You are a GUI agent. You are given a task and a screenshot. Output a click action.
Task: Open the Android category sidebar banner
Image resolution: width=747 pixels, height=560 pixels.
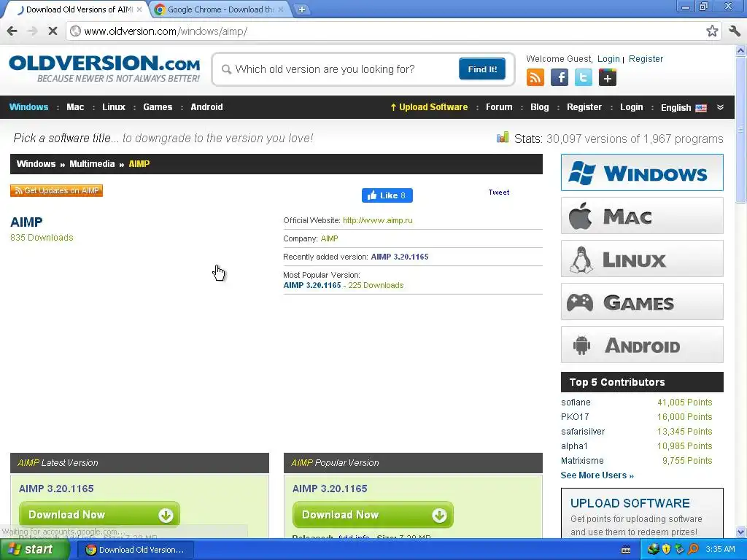642,345
